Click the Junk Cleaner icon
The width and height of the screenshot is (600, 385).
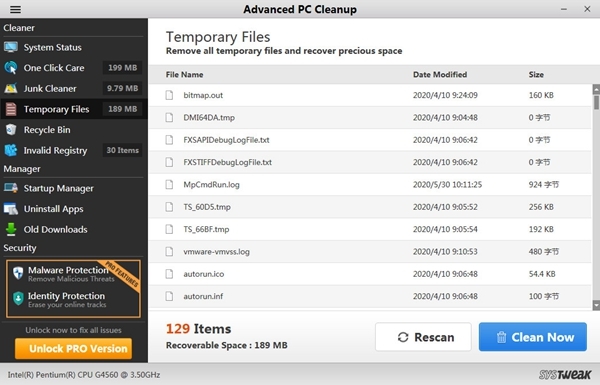tap(11, 88)
